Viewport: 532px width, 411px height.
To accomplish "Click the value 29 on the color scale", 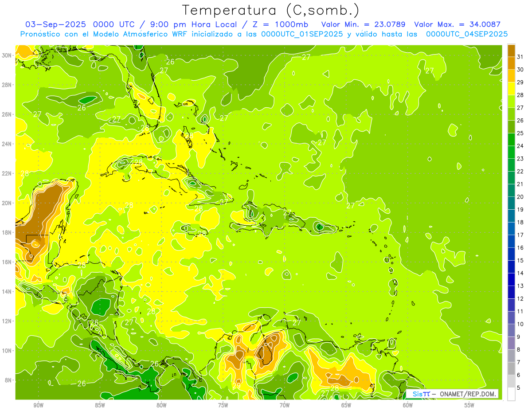I will (520, 82).
